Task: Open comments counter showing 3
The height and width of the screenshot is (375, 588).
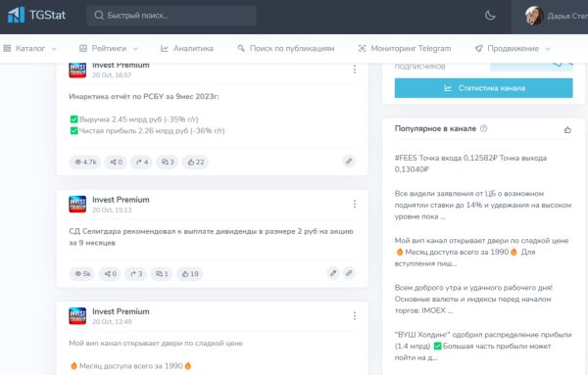Action: click(x=168, y=162)
